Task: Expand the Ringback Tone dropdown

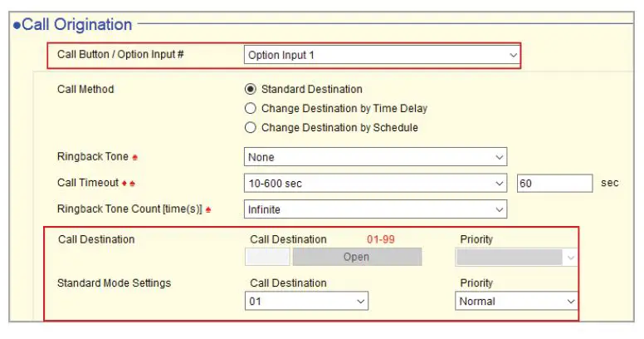Action: tap(375, 157)
